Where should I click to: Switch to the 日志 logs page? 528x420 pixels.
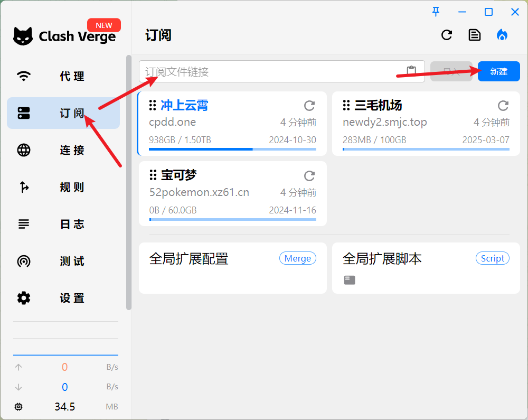(x=63, y=224)
